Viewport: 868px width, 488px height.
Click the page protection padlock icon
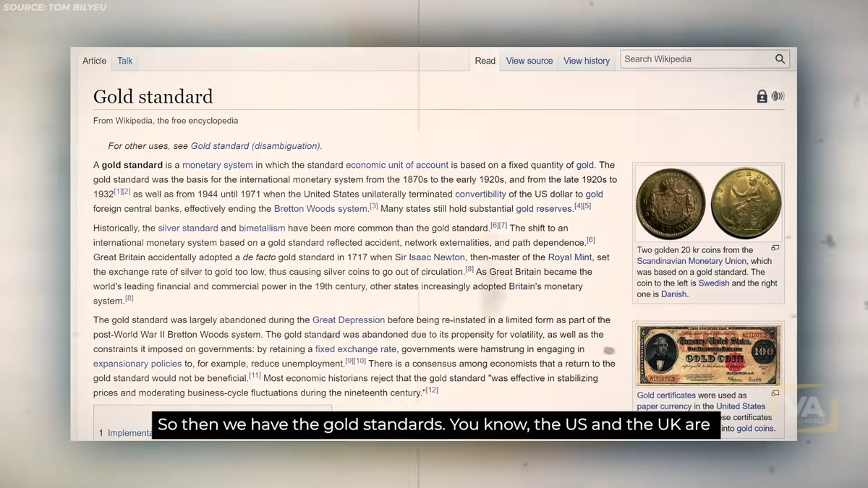[x=762, y=96]
